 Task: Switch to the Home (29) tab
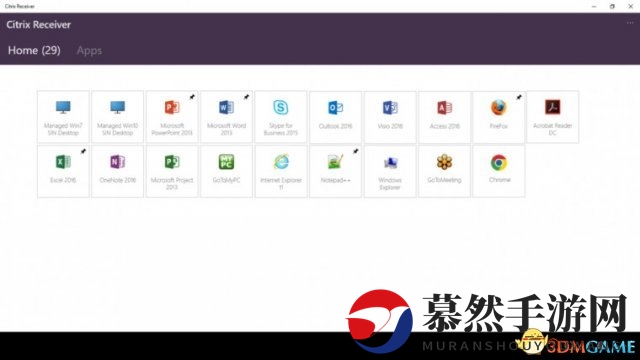[34, 50]
